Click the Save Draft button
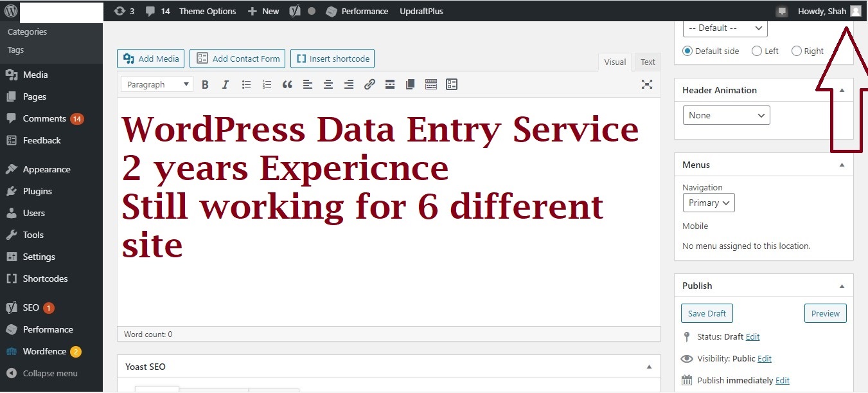 tap(707, 313)
